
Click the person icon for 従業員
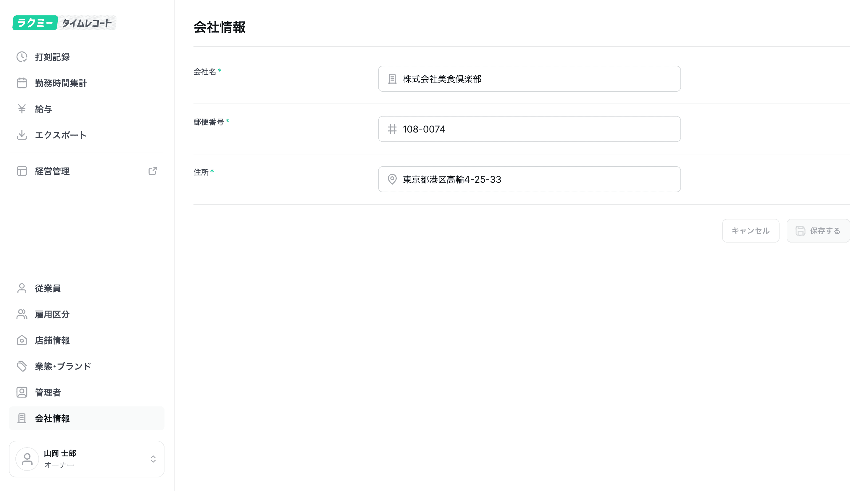pyautogui.click(x=22, y=288)
